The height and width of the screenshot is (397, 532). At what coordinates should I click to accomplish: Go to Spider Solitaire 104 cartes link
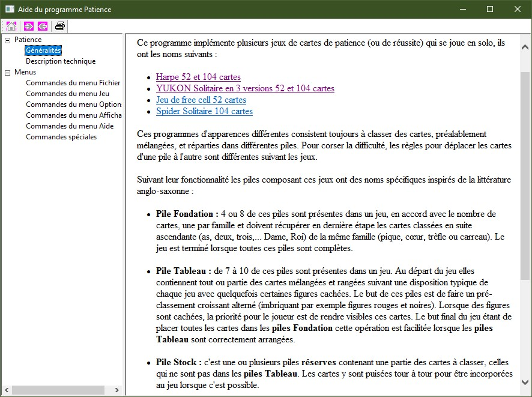204,111
